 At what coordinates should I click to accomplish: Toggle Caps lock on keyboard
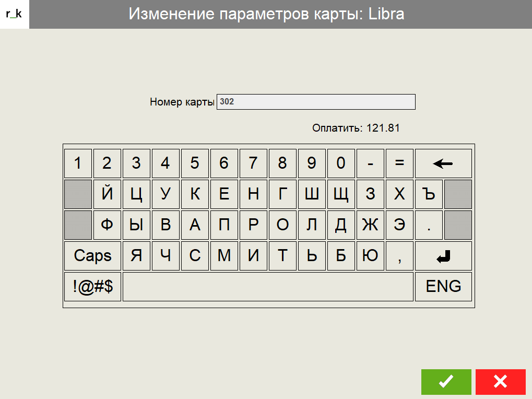click(x=92, y=256)
